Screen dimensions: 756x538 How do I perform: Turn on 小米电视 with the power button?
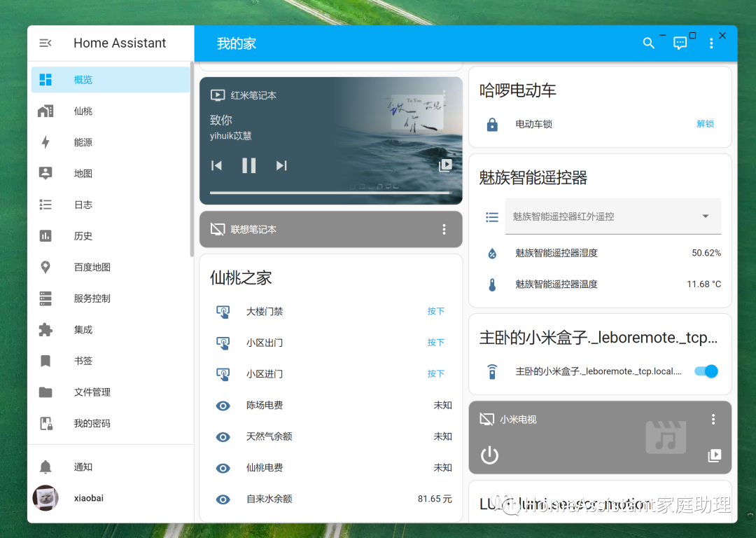[489, 455]
